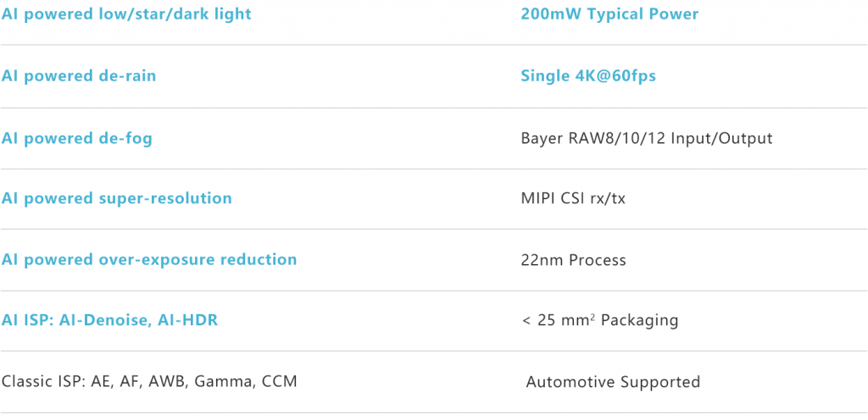Viewport: 868px width, 420px height.
Task: Click the word 'CCM' in the last row
Action: [279, 381]
